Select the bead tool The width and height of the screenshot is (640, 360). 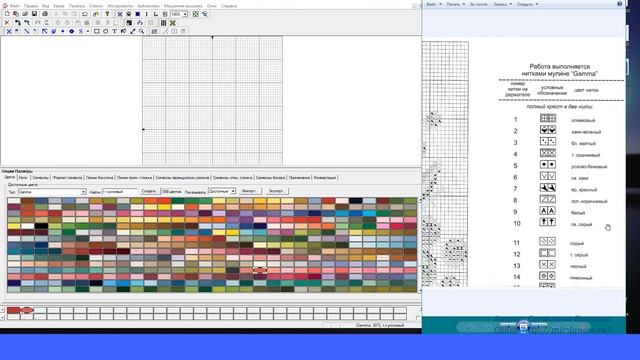click(71, 31)
